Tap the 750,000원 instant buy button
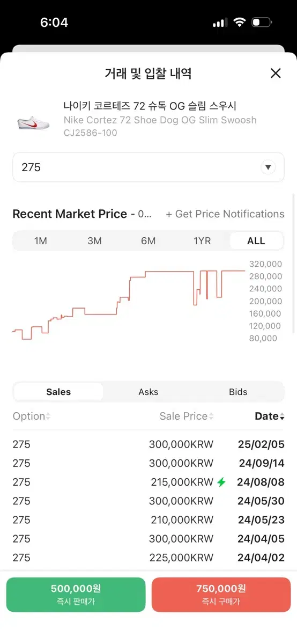This screenshot has width=297, height=644. [x=221, y=595]
